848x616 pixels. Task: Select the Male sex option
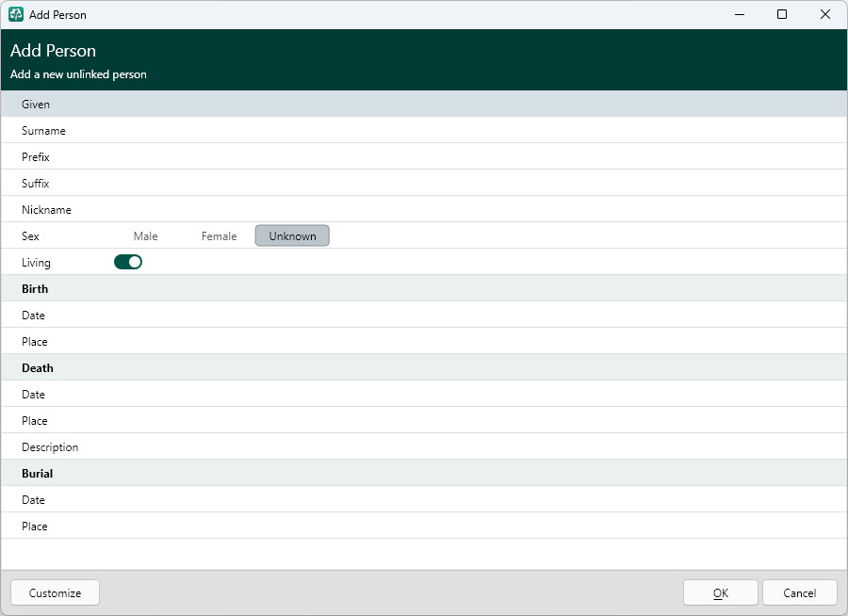coord(145,236)
